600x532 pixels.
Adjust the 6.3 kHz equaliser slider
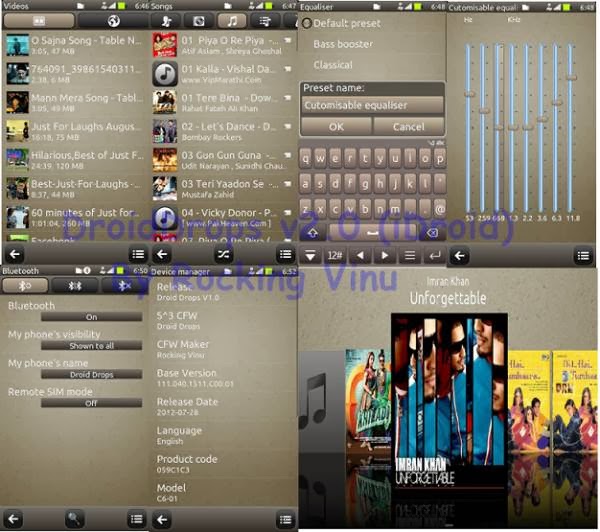click(556, 102)
